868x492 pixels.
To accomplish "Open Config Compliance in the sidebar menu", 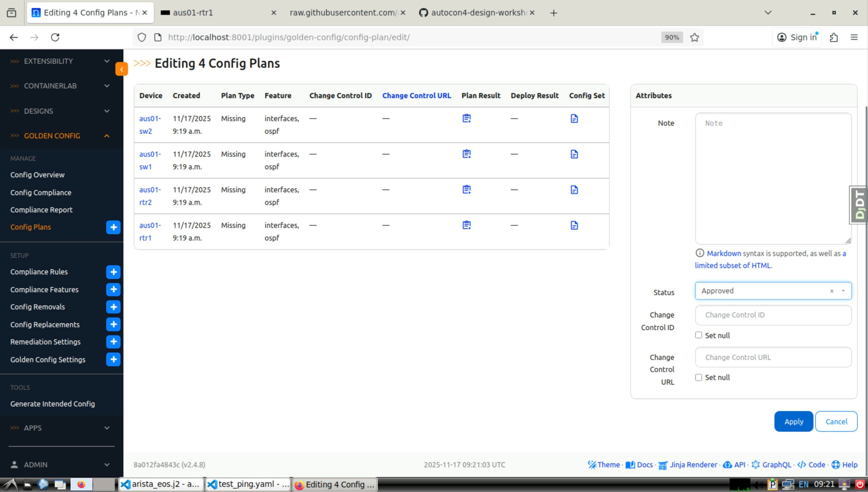I will [x=40, y=193].
